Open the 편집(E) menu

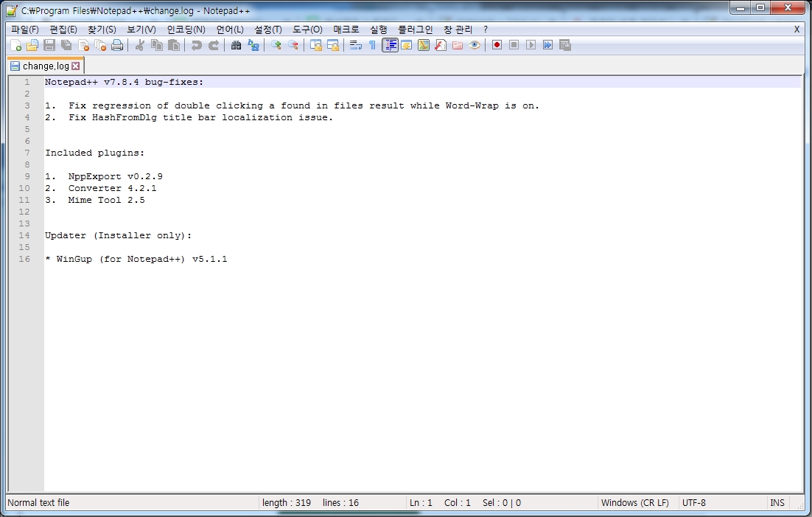tap(63, 30)
